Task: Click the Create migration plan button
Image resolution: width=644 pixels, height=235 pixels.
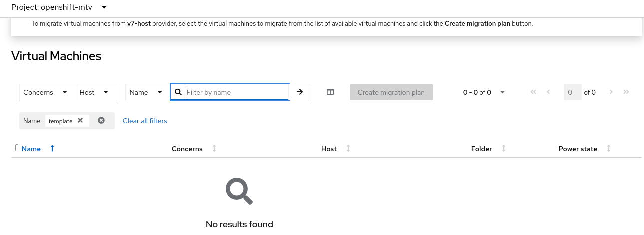Action: click(391, 92)
